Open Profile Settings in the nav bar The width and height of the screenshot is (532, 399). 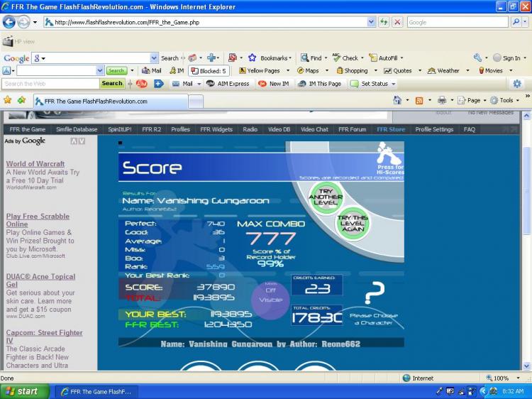tap(434, 129)
